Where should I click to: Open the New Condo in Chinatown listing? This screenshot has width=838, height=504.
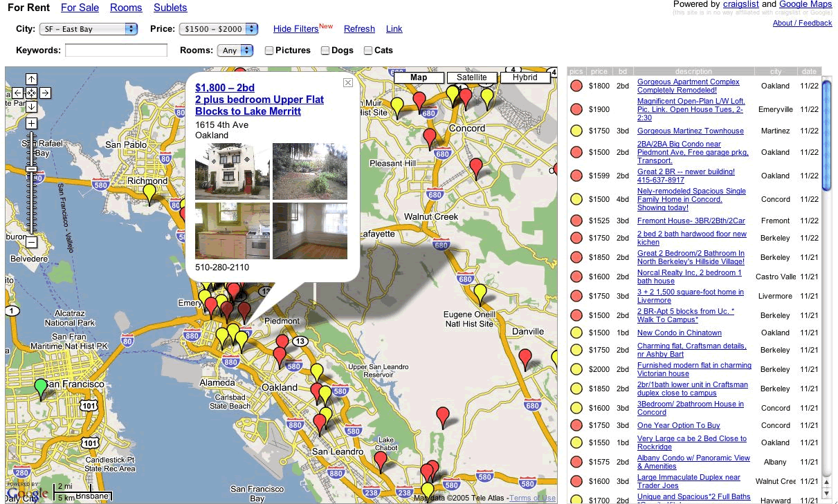(680, 333)
